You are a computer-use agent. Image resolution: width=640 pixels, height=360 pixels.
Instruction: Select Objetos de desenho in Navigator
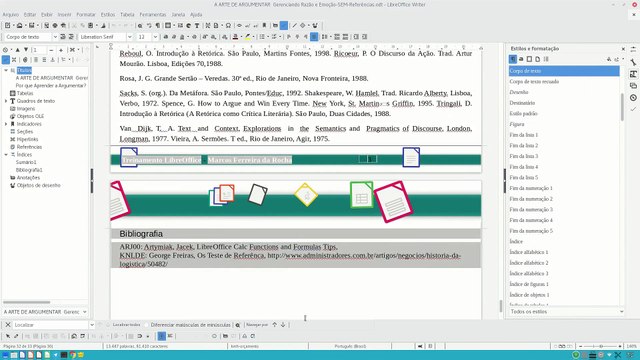click(38, 185)
